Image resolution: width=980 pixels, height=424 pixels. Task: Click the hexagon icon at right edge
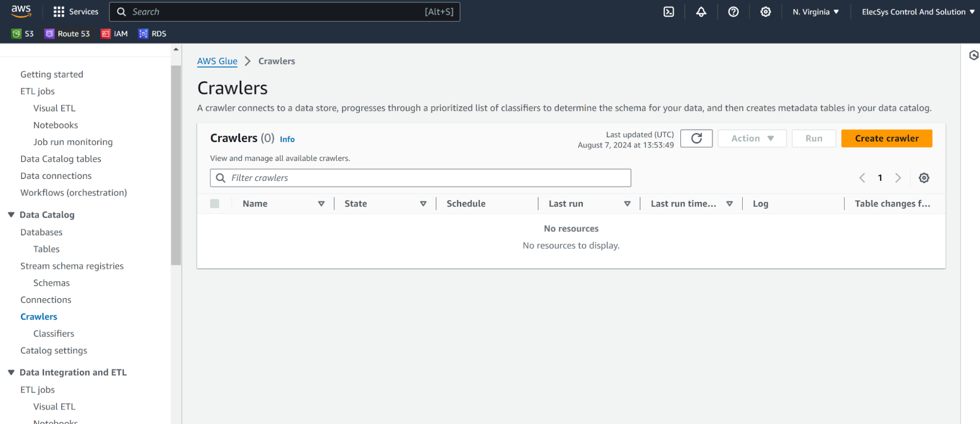pos(974,55)
